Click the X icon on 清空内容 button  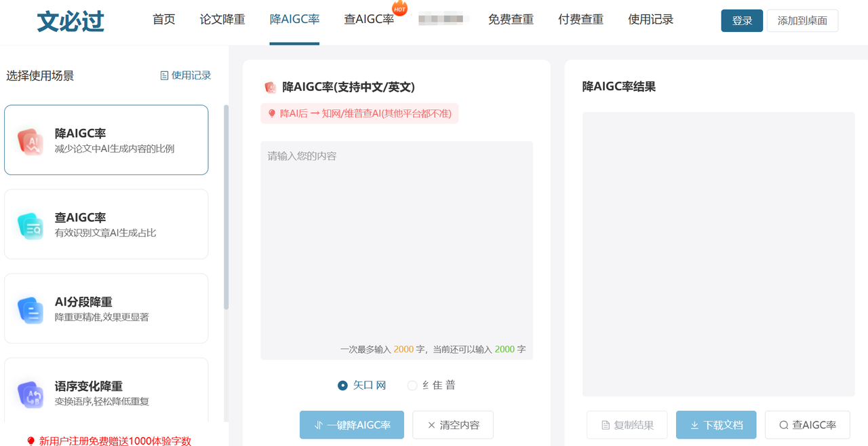tap(431, 425)
